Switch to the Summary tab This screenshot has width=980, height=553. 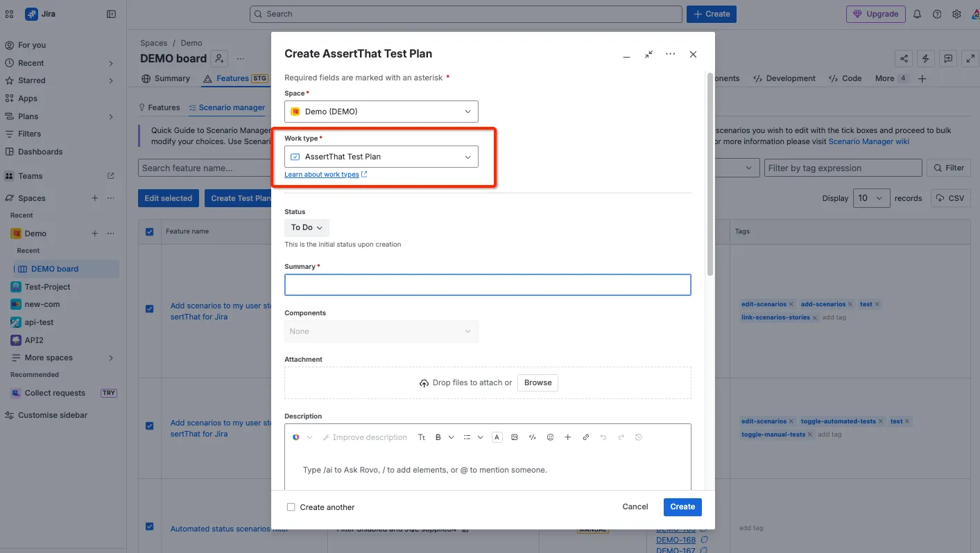tap(166, 78)
